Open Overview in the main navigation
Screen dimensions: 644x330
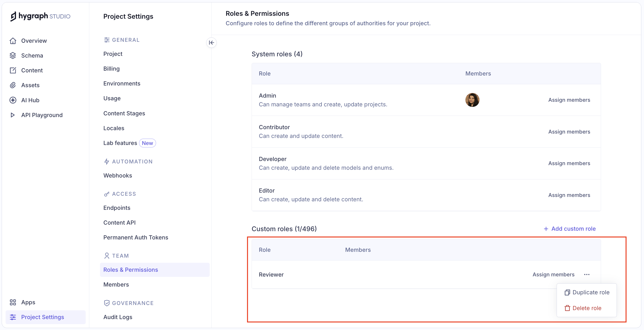34,41
